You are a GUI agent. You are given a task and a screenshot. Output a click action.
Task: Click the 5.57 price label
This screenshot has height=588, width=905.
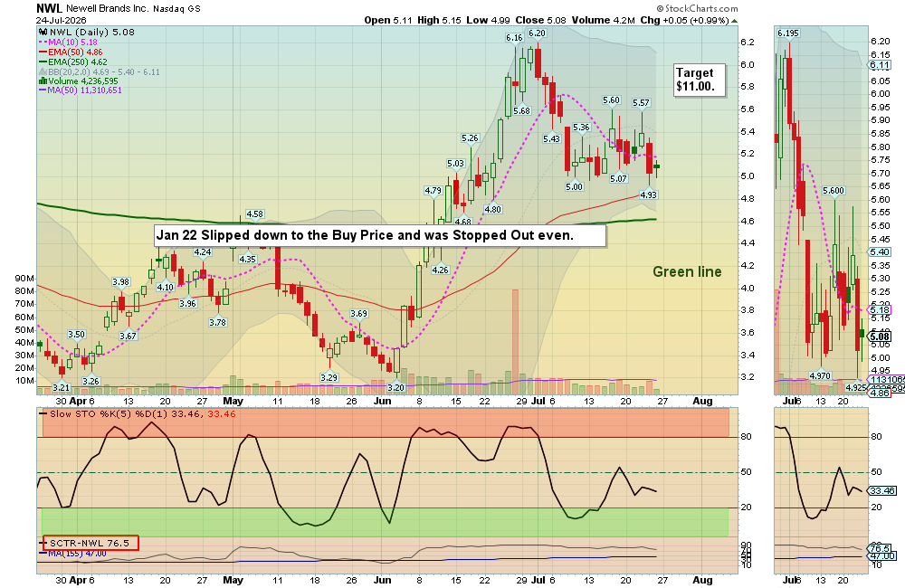coord(641,103)
